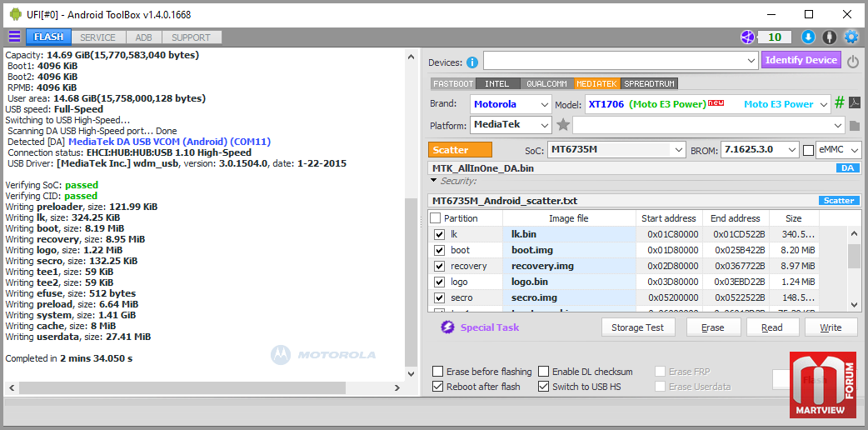The image size is (868, 430).
Task: Toggle the checkbox next to eMMC dropdown
Action: pos(809,150)
